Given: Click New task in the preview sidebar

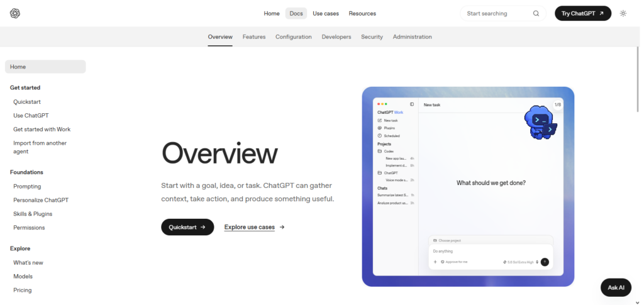Looking at the screenshot, I should (x=387, y=121).
